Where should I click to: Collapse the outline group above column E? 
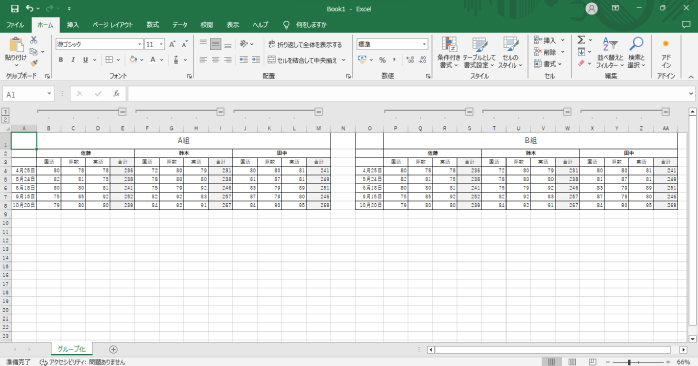pos(122,112)
